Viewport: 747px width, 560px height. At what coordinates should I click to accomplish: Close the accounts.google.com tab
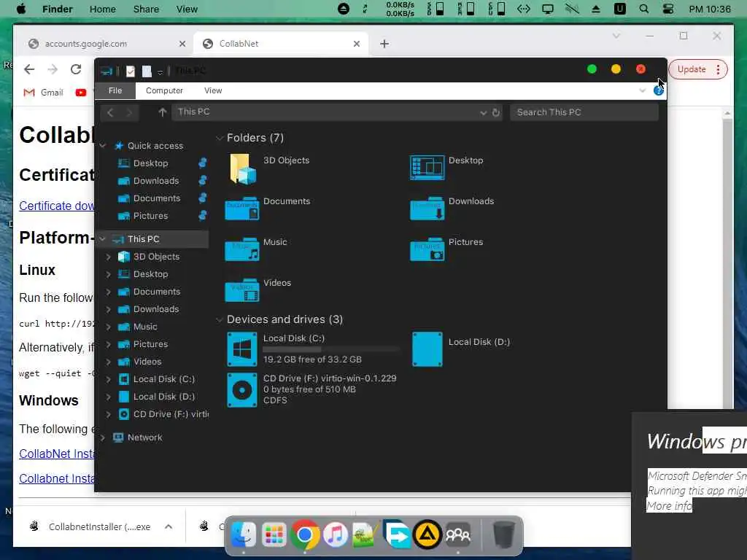[x=182, y=44]
